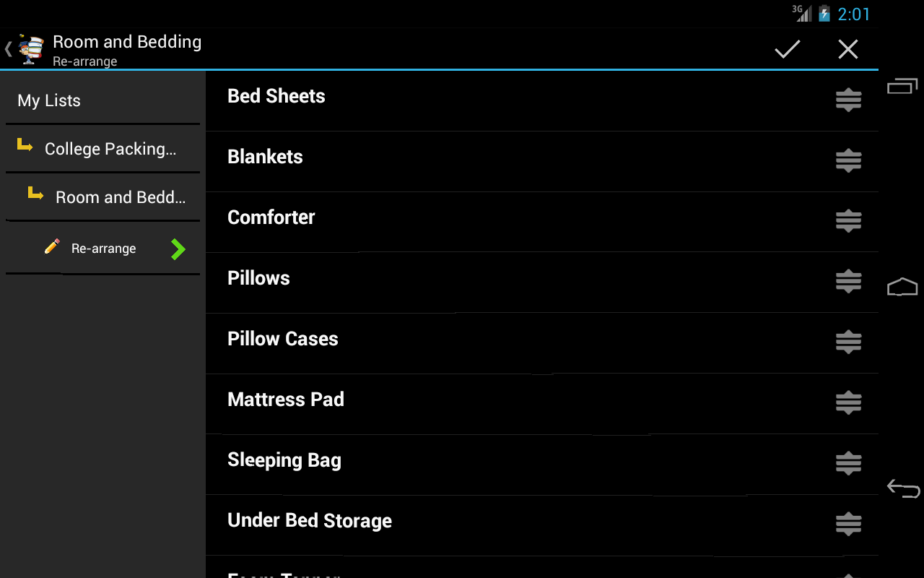Image resolution: width=924 pixels, height=578 pixels.
Task: Select the Pillows list item
Action: point(258,278)
